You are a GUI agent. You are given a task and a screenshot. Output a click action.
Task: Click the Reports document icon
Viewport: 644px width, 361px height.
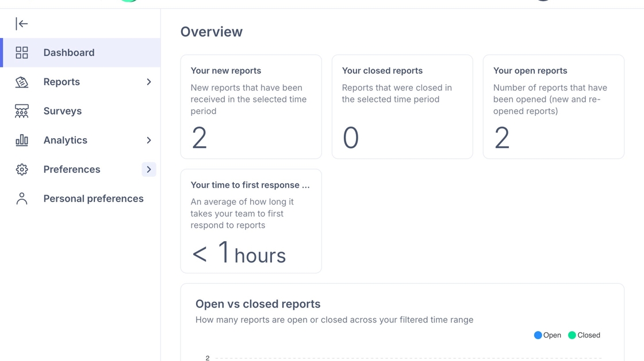coord(22,82)
